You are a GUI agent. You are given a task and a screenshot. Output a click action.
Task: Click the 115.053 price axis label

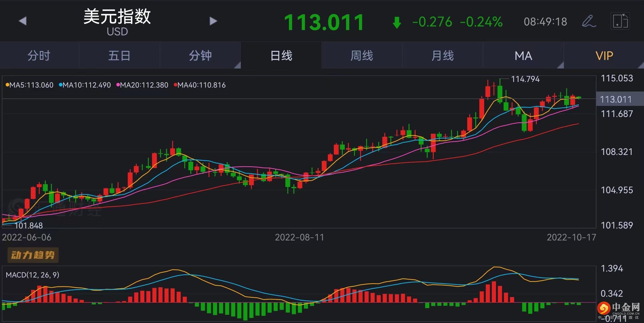pos(617,78)
